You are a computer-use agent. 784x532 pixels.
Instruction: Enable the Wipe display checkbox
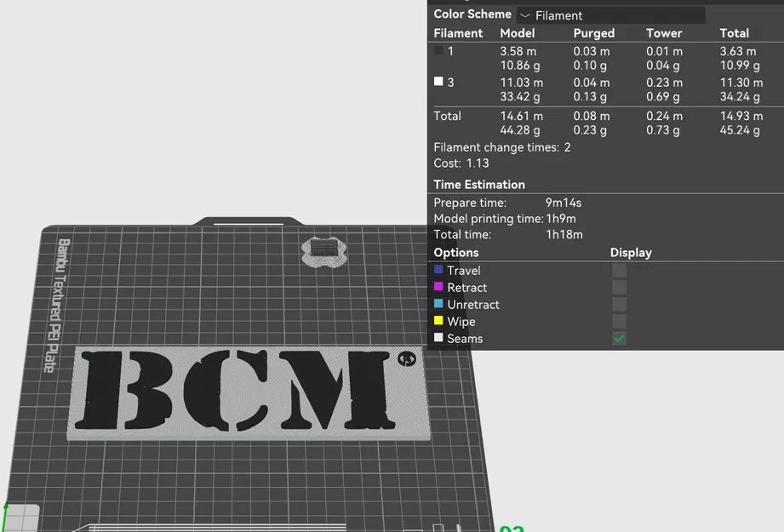click(x=619, y=321)
